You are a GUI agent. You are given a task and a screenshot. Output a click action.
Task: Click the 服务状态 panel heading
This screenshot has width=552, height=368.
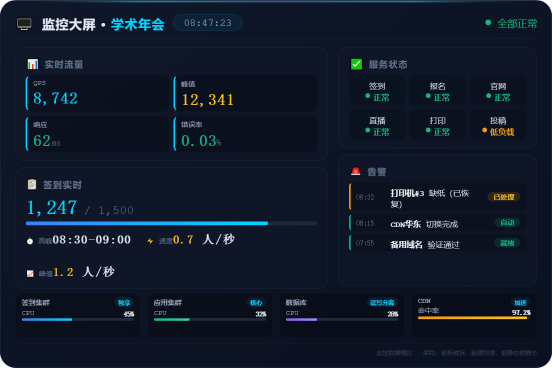(x=388, y=64)
